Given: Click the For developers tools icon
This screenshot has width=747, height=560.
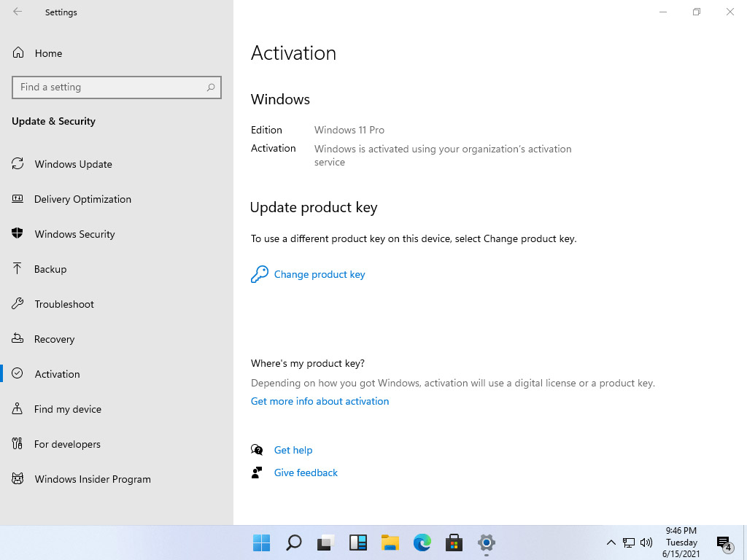Looking at the screenshot, I should (18, 443).
